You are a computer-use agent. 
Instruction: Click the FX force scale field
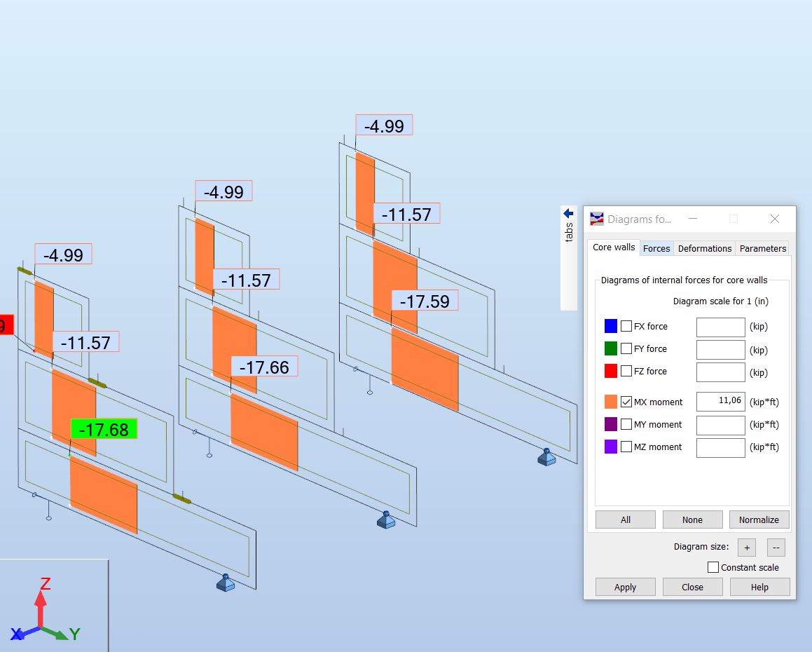point(720,327)
